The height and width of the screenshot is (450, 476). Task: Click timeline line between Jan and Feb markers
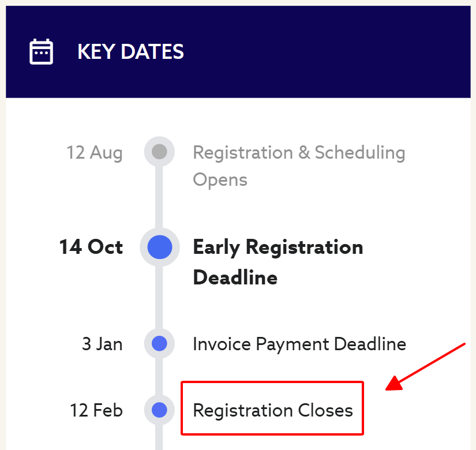159,377
